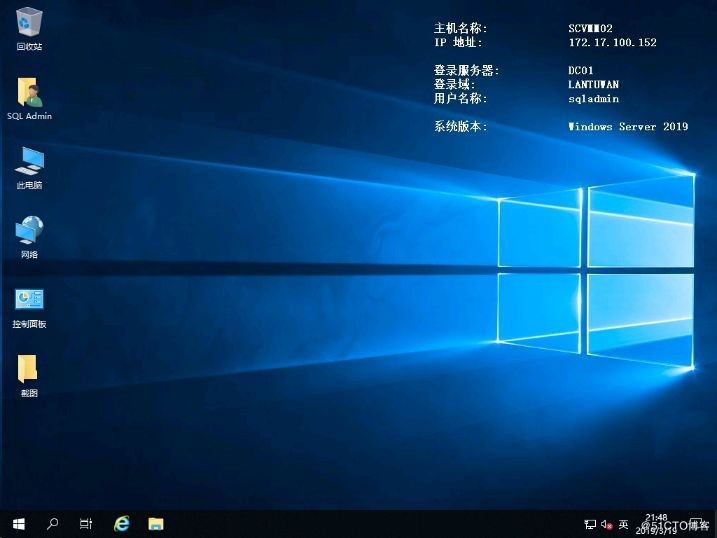Viewport: 717px width, 538px height.
Task: Click the user name value sqladmin
Action: [593, 99]
